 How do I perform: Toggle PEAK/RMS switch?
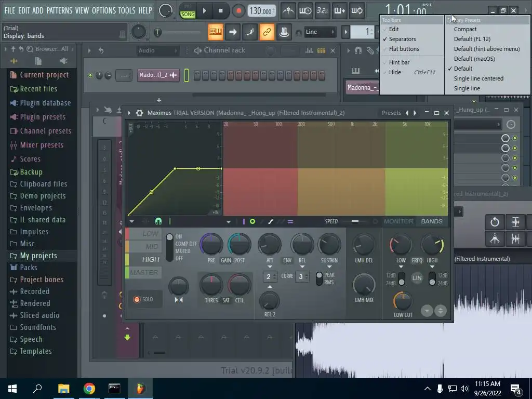(319, 278)
